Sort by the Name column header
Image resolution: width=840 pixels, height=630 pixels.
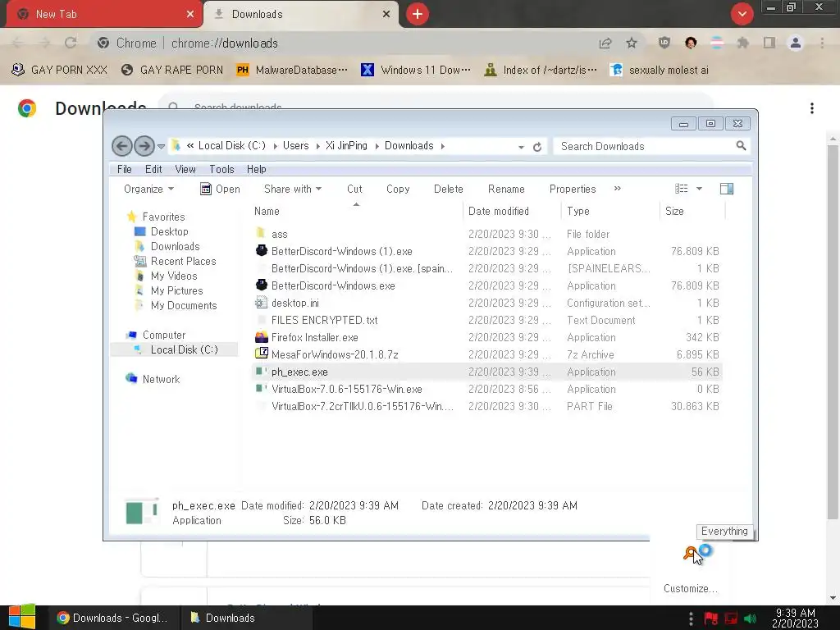tap(356, 211)
